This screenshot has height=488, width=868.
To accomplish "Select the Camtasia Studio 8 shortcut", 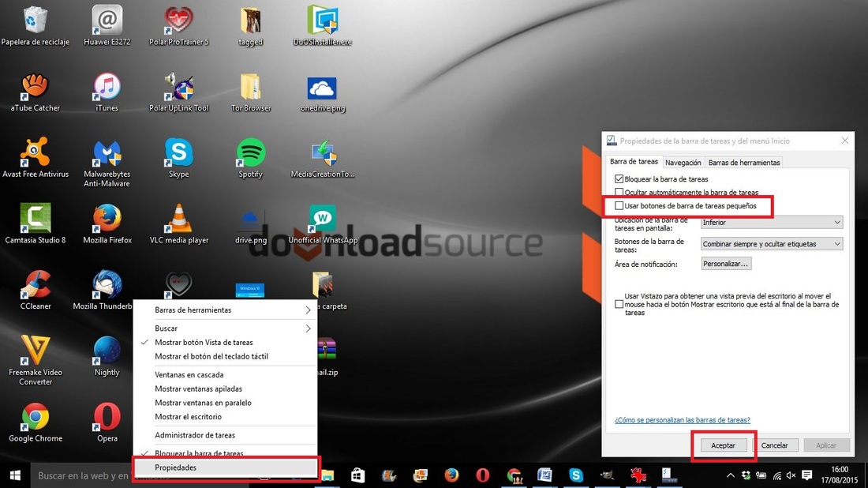I will tap(36, 223).
